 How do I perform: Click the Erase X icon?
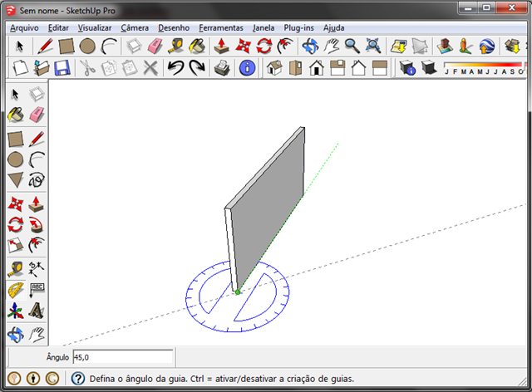coord(150,68)
